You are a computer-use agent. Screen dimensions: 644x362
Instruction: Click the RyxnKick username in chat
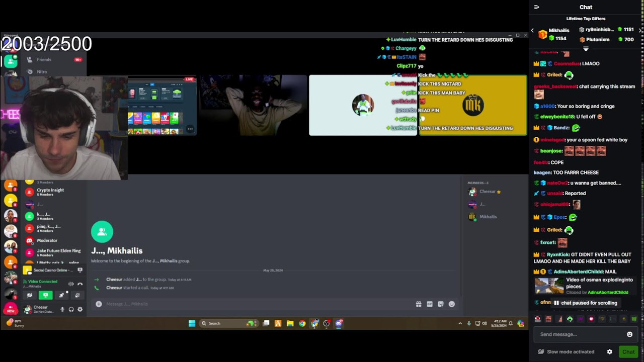[x=558, y=255]
